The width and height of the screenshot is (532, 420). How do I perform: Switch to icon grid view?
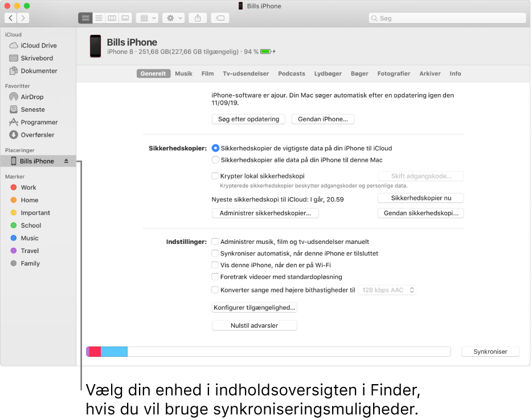[85, 18]
